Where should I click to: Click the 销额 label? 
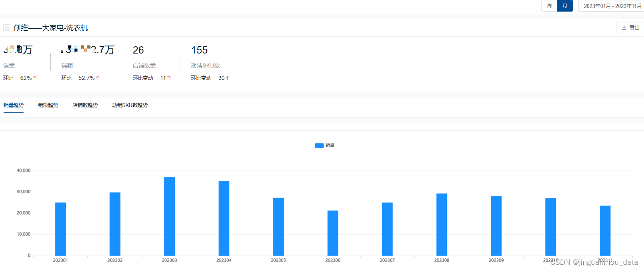[67, 66]
